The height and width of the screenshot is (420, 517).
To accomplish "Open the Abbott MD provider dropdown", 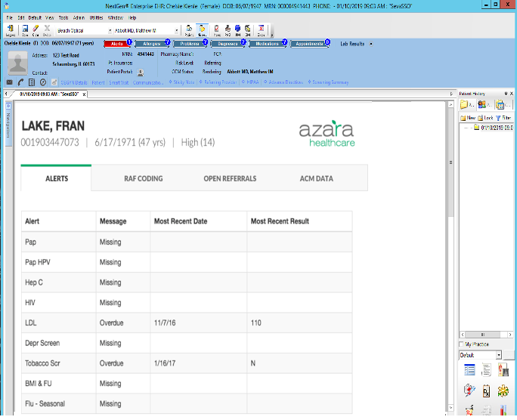I will [176, 31].
